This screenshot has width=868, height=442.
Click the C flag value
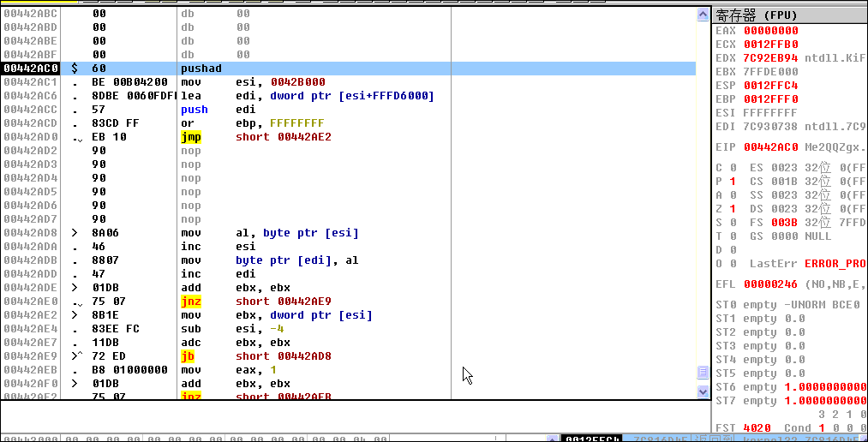pos(733,168)
